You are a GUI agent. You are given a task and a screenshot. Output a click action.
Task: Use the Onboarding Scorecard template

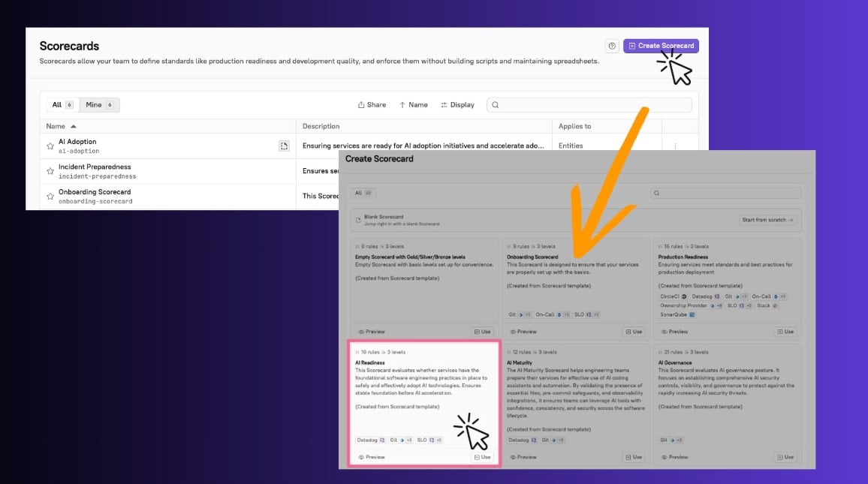[634, 332]
